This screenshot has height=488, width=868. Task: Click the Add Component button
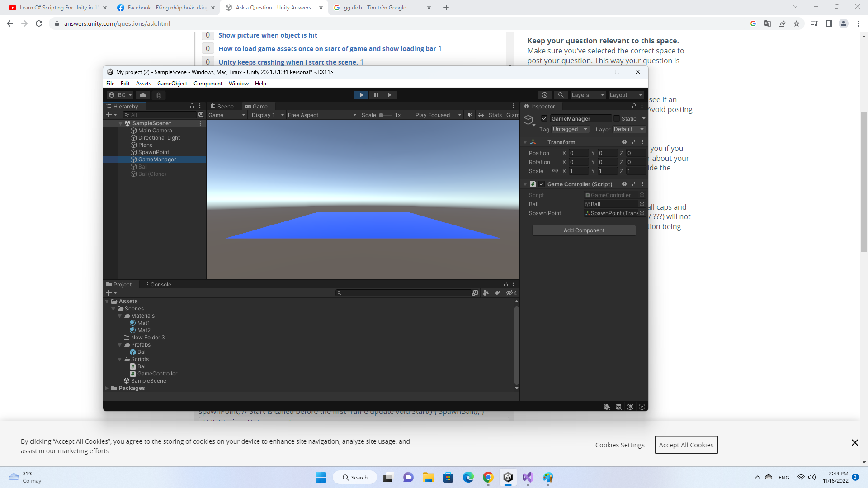point(584,230)
